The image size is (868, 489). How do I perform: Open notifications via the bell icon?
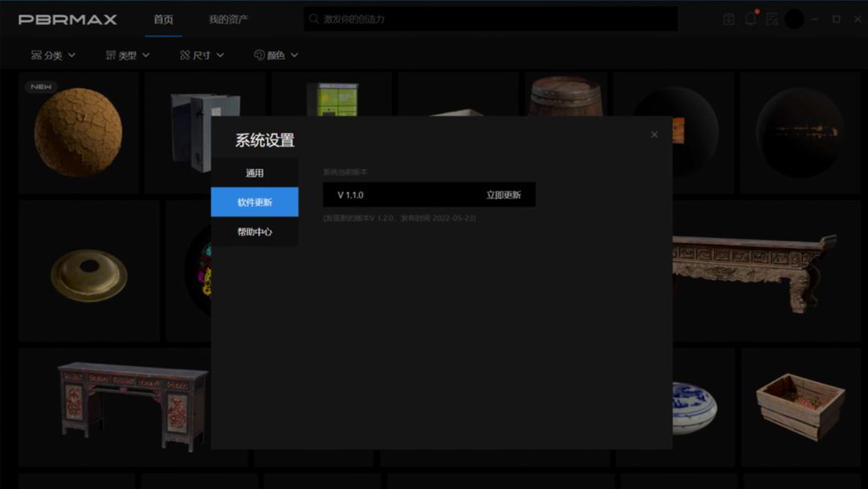[750, 18]
